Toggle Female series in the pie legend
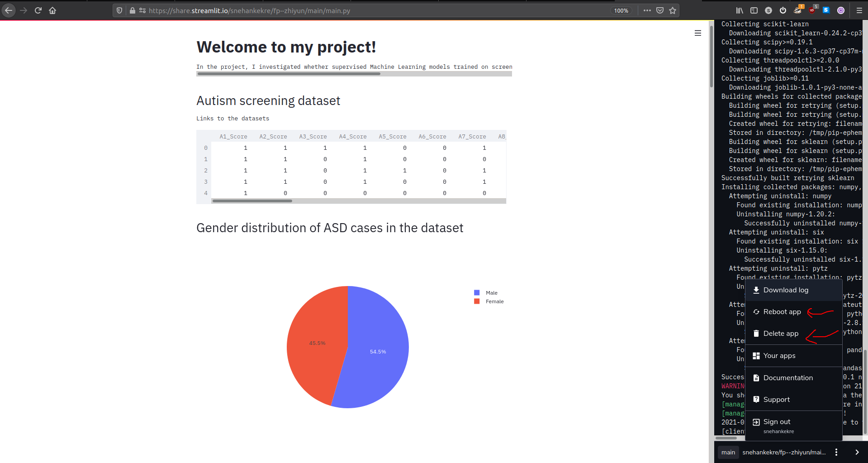868x463 pixels. (489, 301)
